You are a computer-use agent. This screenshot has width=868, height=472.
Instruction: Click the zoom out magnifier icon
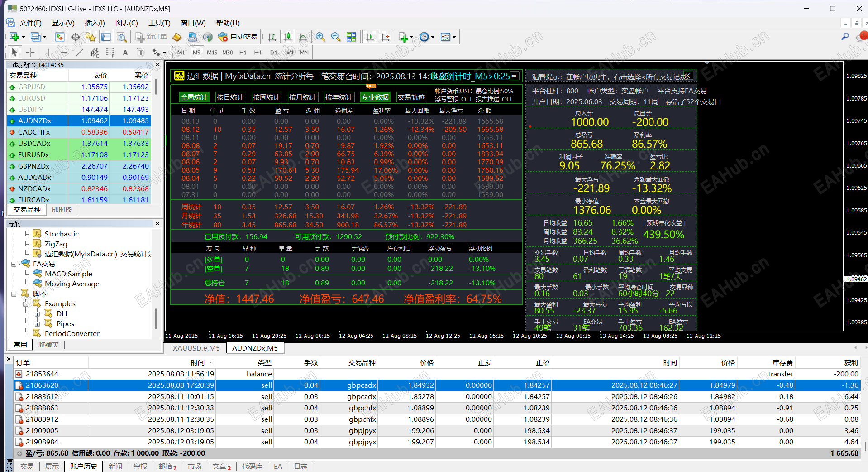tap(336, 37)
